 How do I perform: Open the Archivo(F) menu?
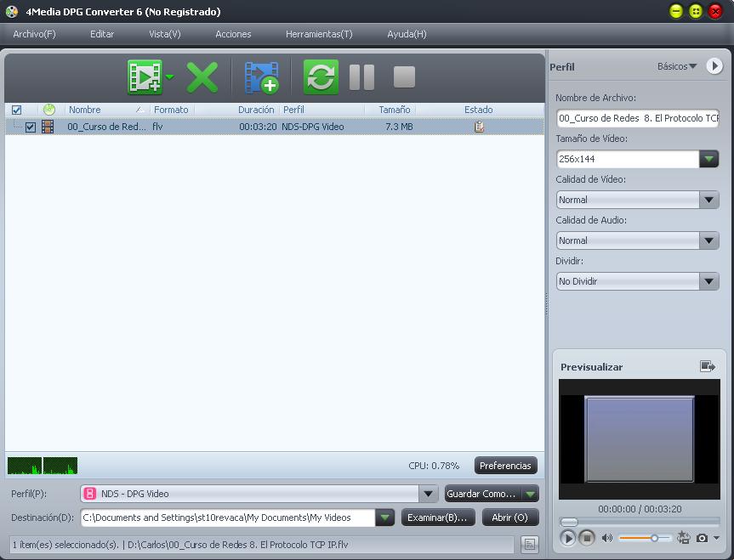34,34
